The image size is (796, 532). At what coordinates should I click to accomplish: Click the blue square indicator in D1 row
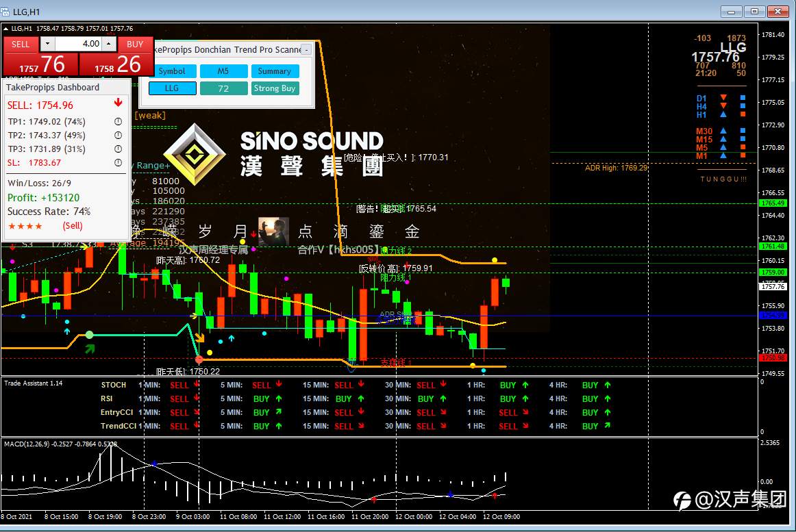743,97
